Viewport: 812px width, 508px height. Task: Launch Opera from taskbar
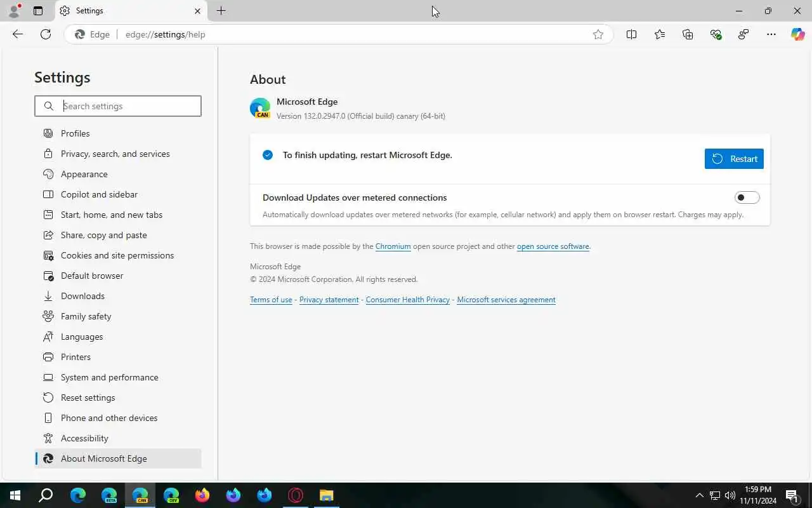pyautogui.click(x=296, y=495)
